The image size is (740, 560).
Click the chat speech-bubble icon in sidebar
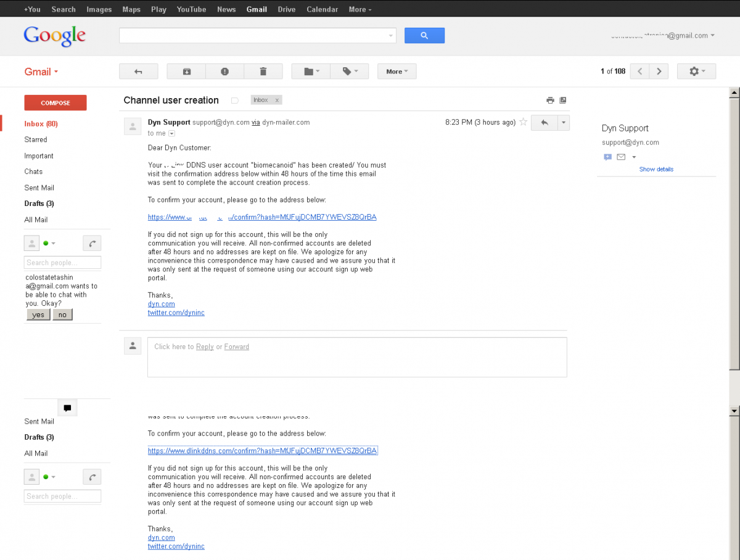[67, 408]
